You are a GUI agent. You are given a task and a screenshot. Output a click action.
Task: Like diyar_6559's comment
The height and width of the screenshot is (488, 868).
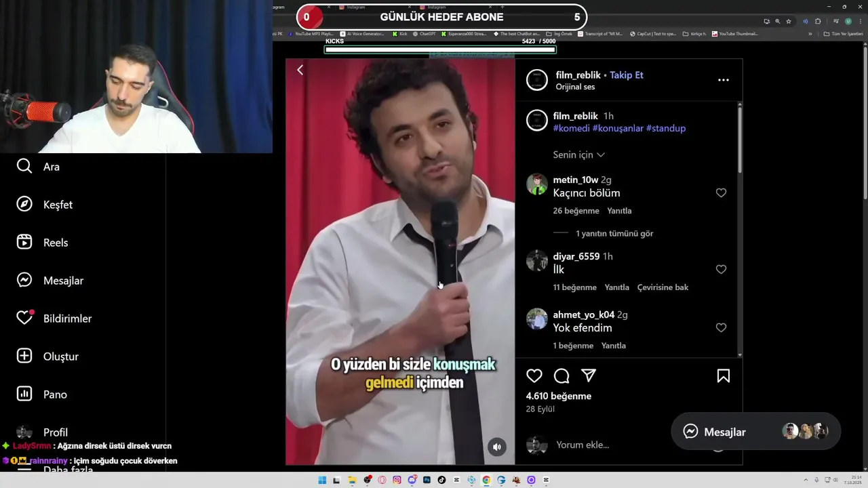[721, 270]
